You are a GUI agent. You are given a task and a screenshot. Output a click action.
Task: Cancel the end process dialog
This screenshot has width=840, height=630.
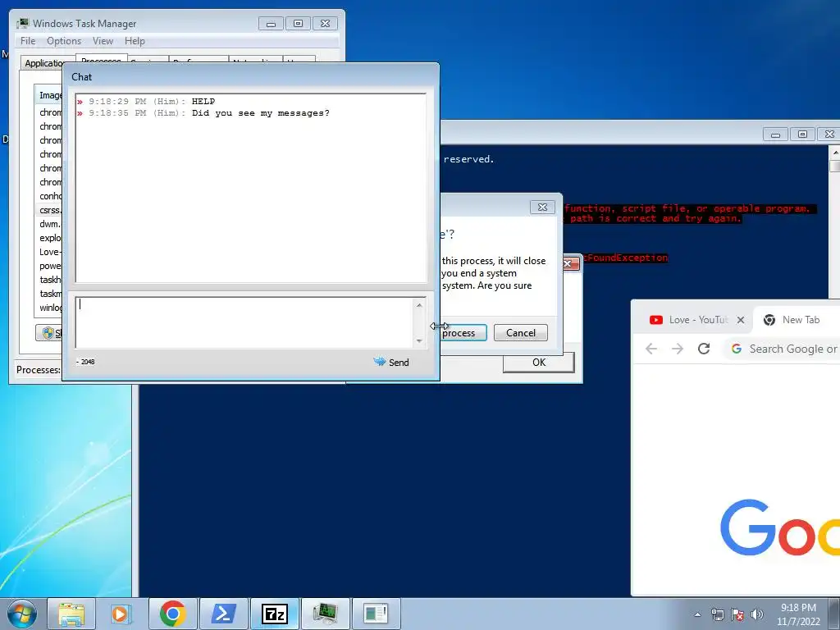(x=521, y=333)
